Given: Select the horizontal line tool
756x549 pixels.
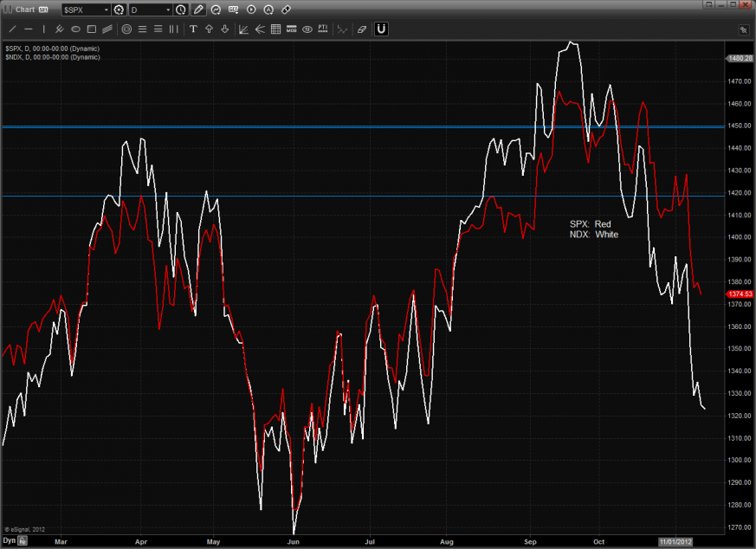Looking at the screenshot, I should coord(29,29).
